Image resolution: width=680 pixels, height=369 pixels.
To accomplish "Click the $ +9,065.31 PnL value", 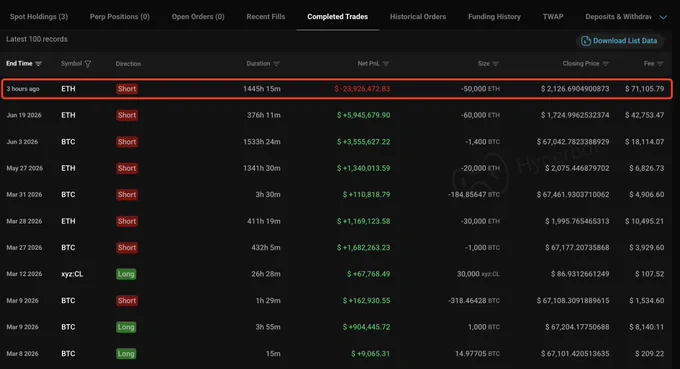I will 370,353.
